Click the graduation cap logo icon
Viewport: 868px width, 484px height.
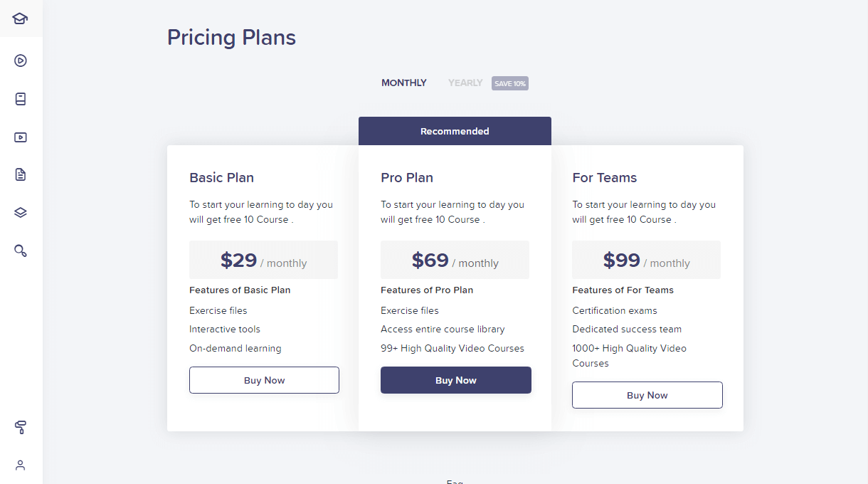[x=21, y=19]
